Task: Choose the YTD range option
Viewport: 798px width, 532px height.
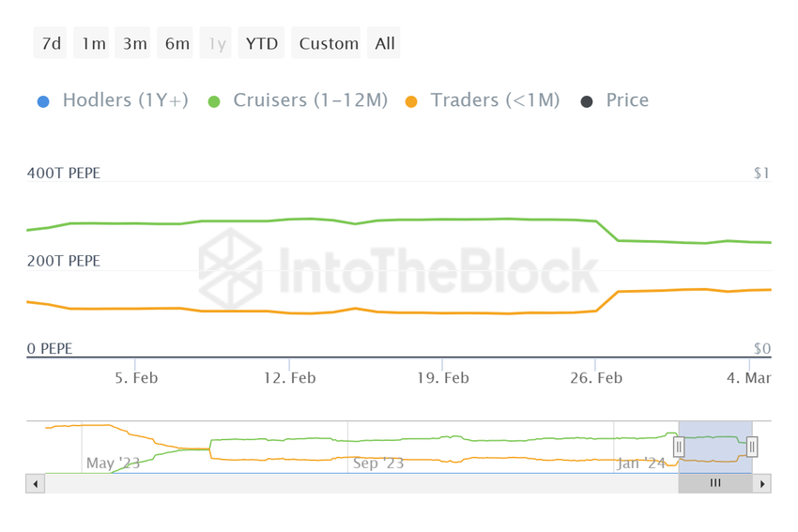Action: tap(261, 43)
